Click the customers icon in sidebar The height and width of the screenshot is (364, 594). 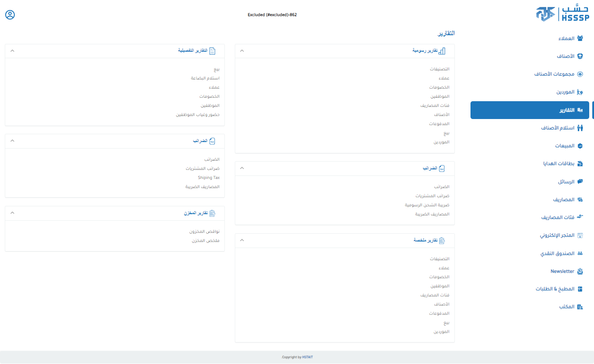[x=580, y=38]
